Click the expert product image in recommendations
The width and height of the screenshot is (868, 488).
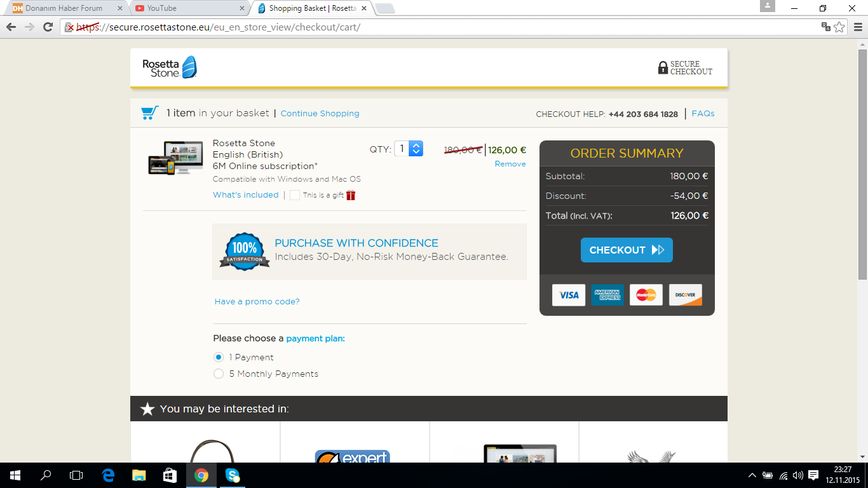[x=352, y=456]
